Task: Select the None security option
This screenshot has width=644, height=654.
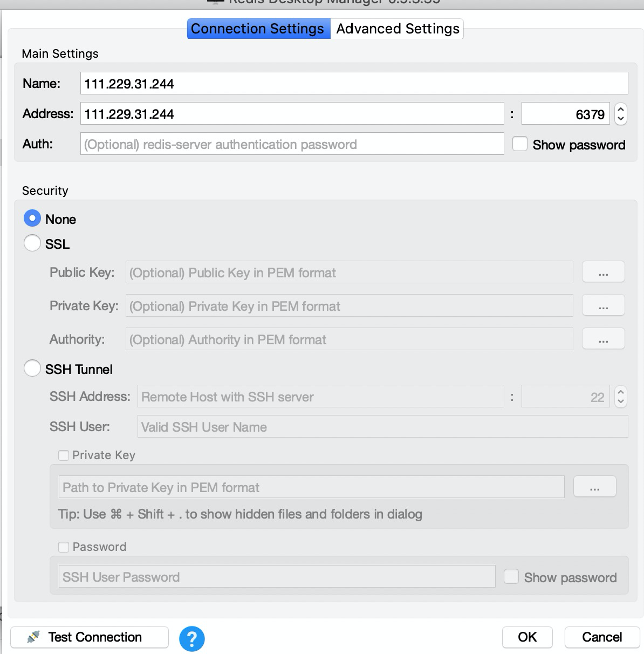Action: coord(32,219)
